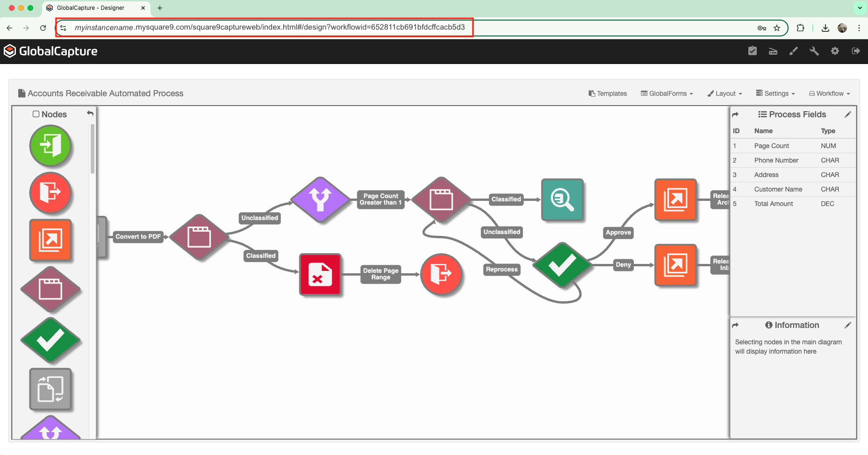The width and height of the screenshot is (868, 455).
Task: Click the scanner capture icon in the header
Action: coord(773,51)
